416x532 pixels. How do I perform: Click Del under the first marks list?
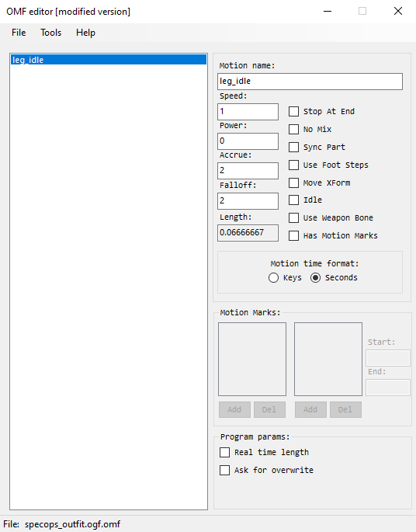click(269, 409)
